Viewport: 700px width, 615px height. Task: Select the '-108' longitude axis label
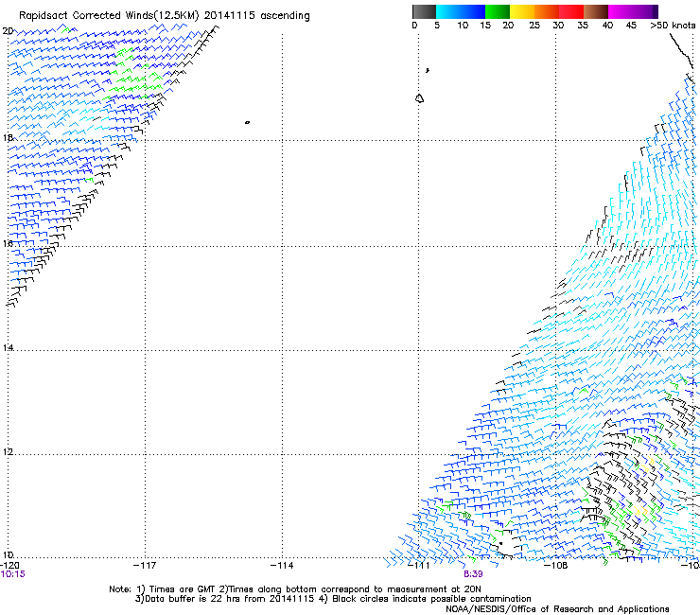[x=556, y=566]
